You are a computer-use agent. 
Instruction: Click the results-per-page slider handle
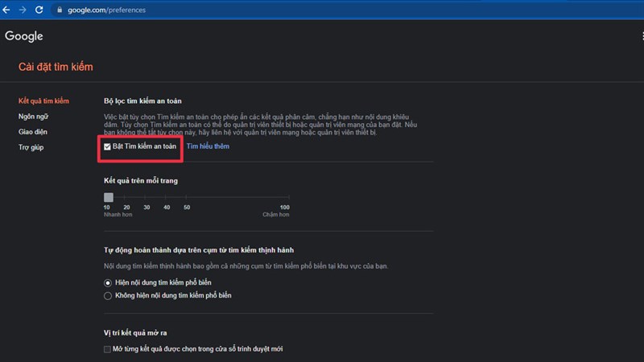point(109,197)
